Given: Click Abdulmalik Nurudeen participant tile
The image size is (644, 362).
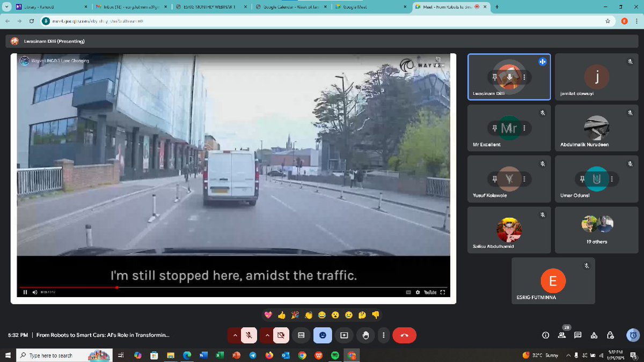Looking at the screenshot, I should [x=597, y=128].
